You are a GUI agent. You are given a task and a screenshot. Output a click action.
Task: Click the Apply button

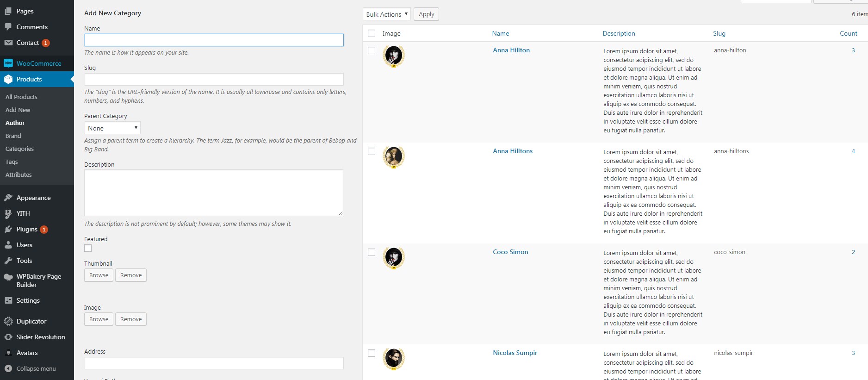[x=426, y=14]
